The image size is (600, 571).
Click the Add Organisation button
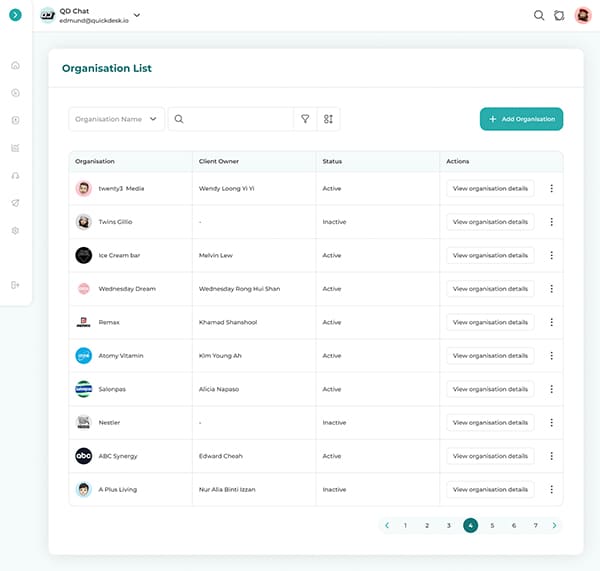[x=521, y=119]
